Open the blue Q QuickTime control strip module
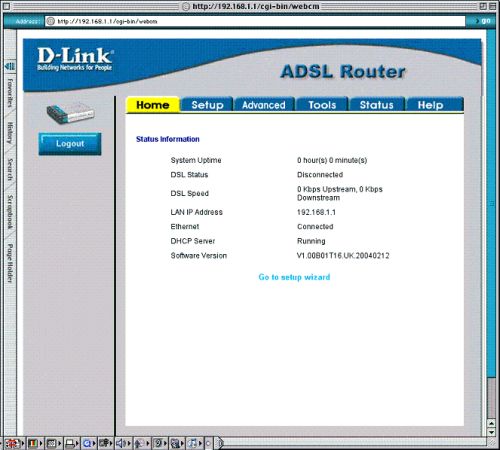Viewport: 500px width, 450px height. coord(89,443)
